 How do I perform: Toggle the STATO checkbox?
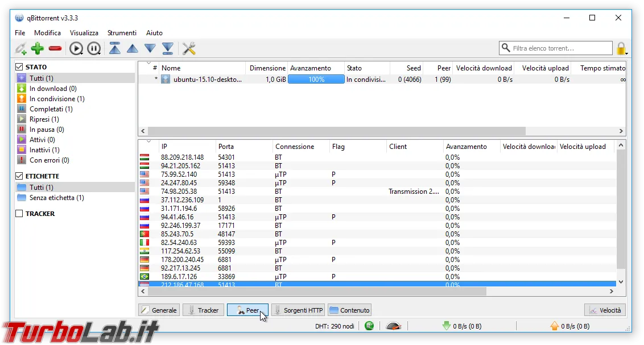[19, 66]
